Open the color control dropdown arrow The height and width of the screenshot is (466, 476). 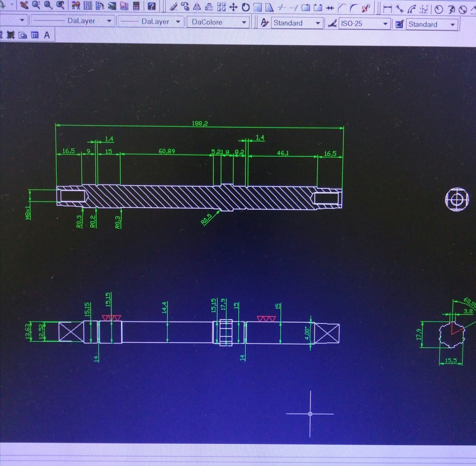22,20
